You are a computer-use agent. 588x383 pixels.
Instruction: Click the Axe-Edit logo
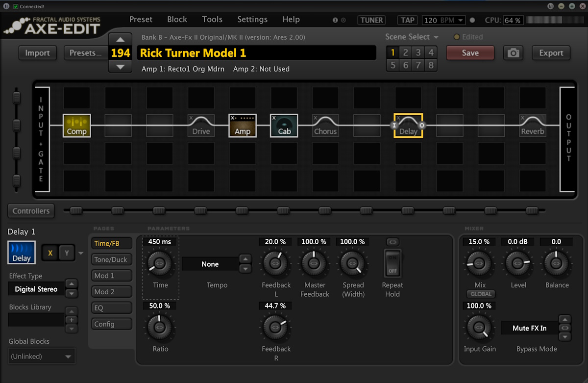point(52,25)
